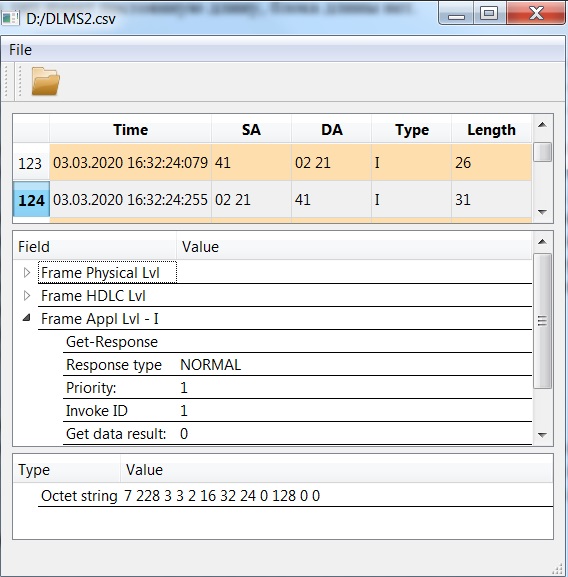Select the Response type NORMAL row
568x577 pixels.
click(x=297, y=365)
